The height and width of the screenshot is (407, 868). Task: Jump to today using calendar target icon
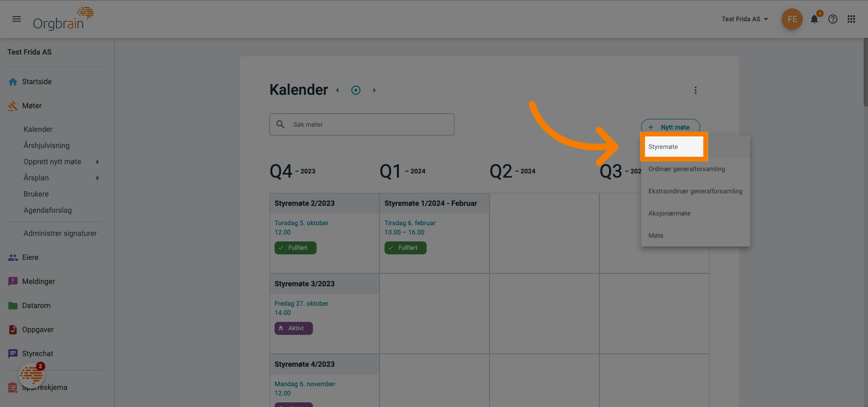pyautogui.click(x=356, y=90)
